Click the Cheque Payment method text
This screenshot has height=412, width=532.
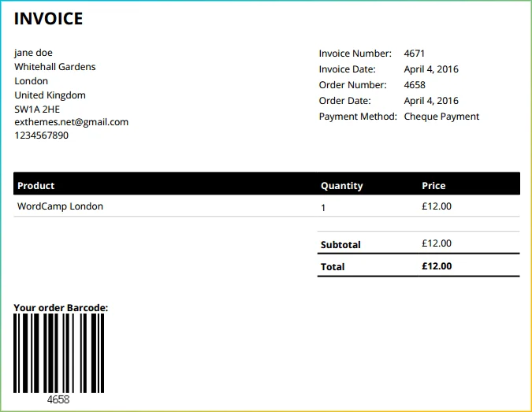(441, 117)
